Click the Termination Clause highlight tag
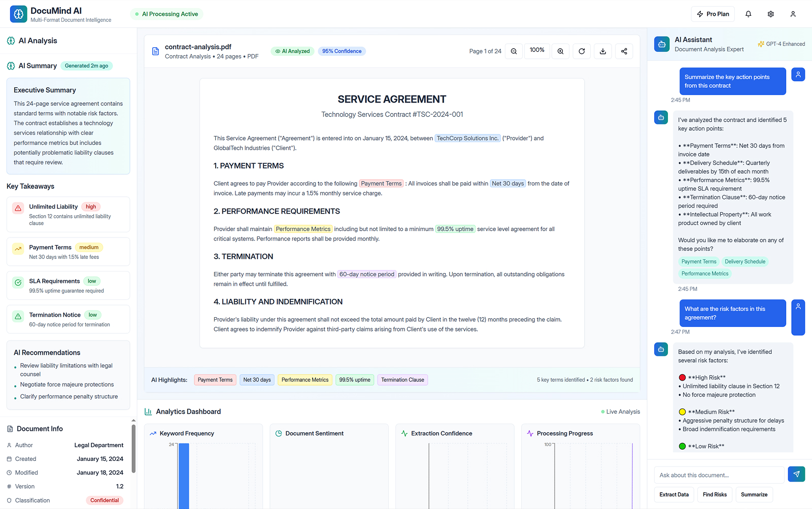The image size is (812, 509). [402, 380]
